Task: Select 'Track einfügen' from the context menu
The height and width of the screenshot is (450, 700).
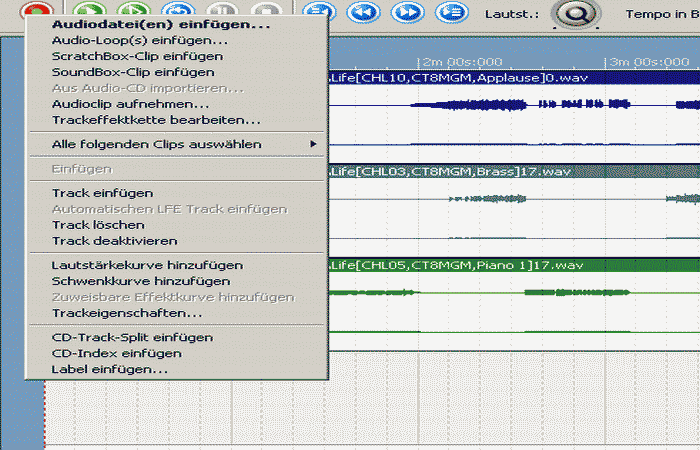Action: click(x=102, y=193)
